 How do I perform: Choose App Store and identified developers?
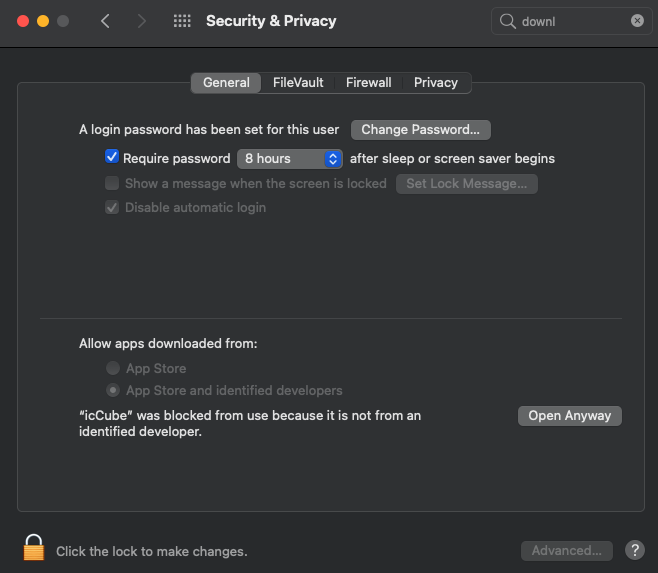tap(113, 390)
